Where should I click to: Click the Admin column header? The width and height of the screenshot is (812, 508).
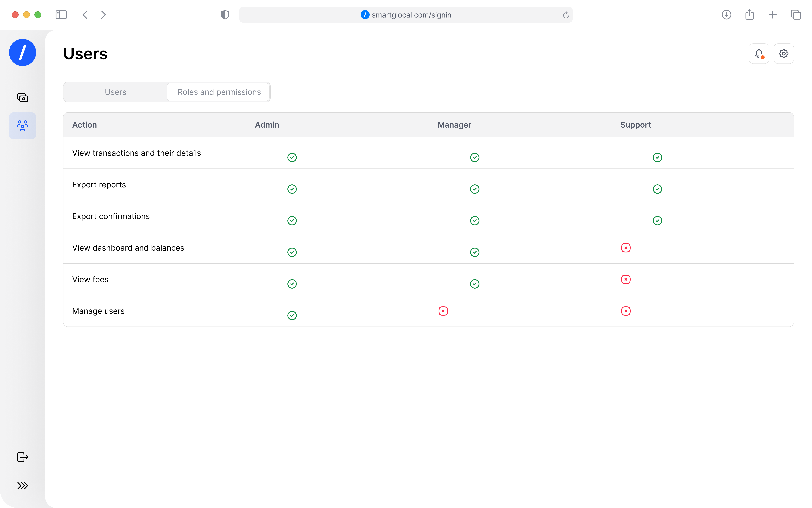tap(267, 125)
